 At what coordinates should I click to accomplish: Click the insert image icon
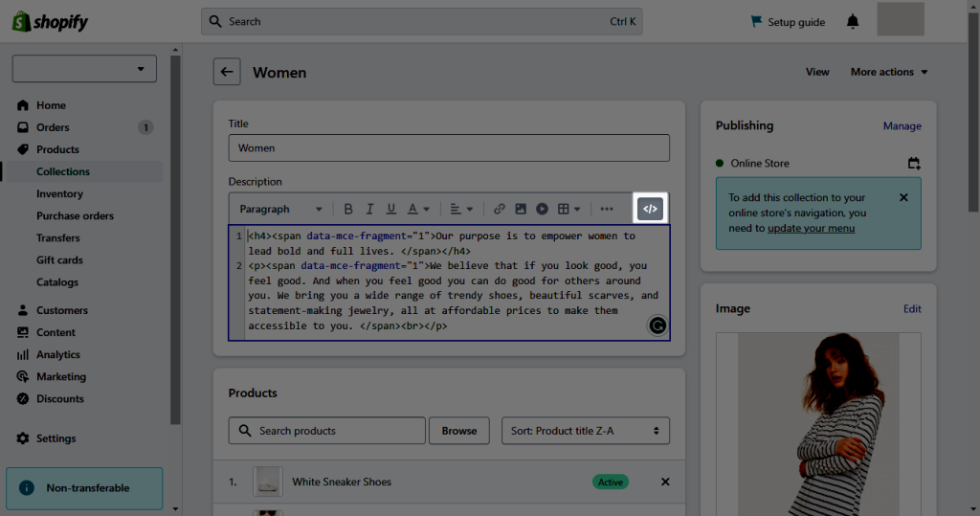click(520, 209)
